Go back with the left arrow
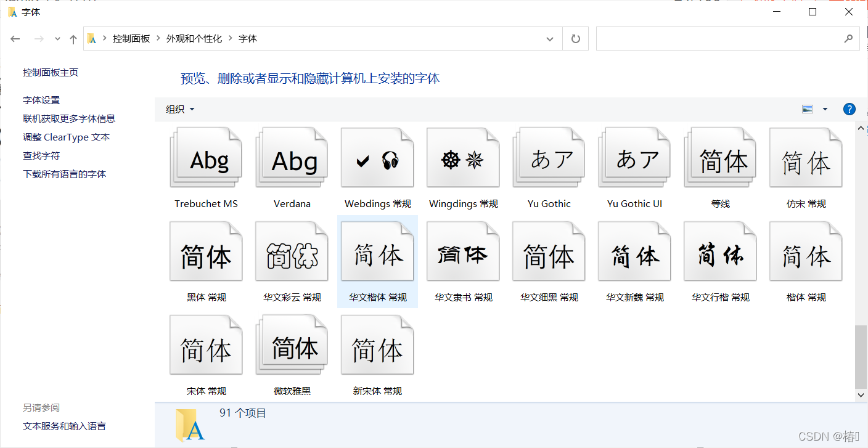The width and height of the screenshot is (868, 448). [16, 39]
